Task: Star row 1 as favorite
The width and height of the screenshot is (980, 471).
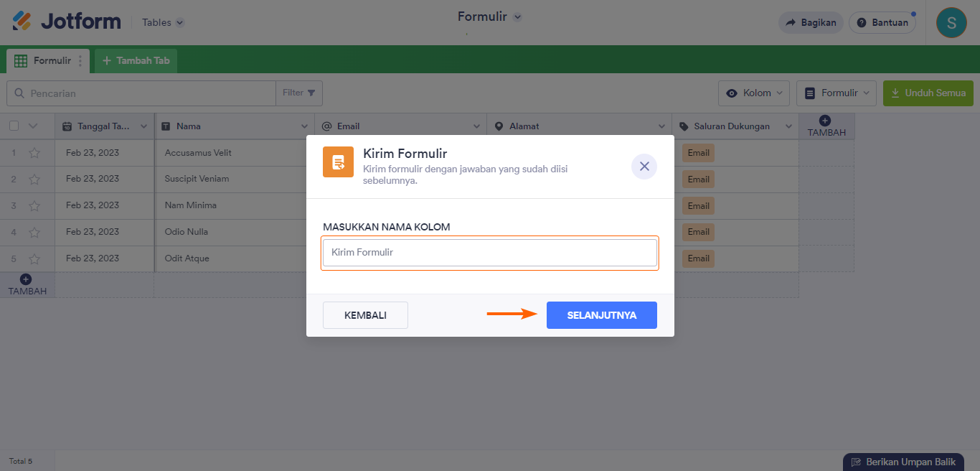Action: point(34,153)
